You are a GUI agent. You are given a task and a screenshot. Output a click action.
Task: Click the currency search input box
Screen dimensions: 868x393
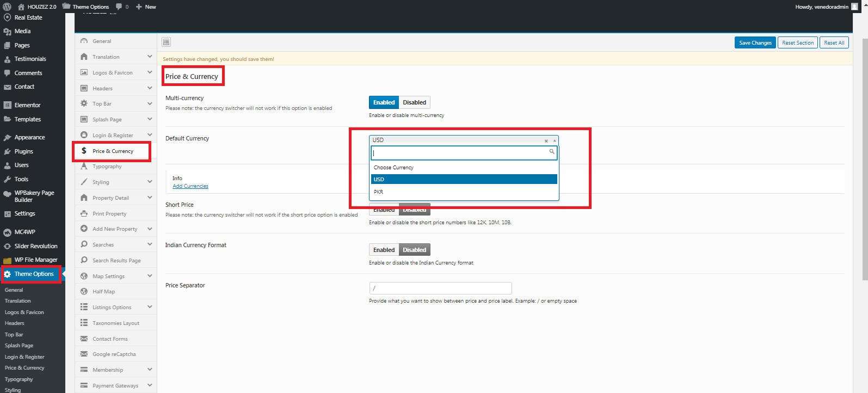[x=464, y=152]
